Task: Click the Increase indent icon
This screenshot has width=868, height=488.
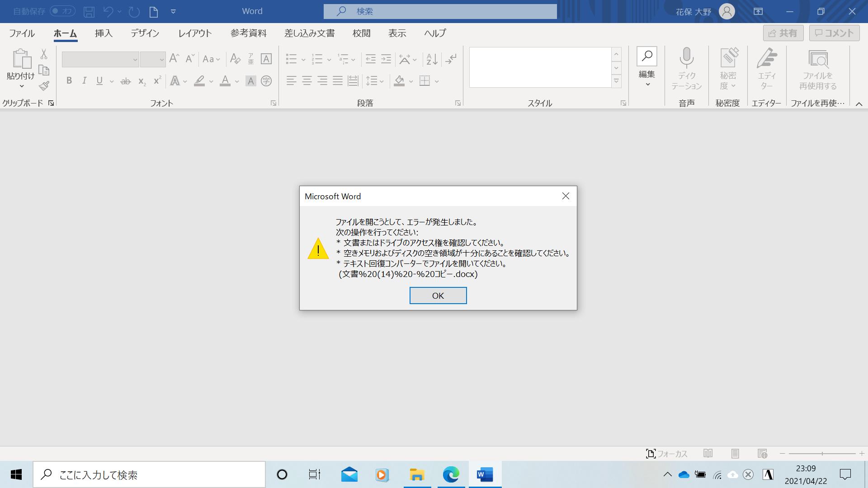Action: [386, 59]
